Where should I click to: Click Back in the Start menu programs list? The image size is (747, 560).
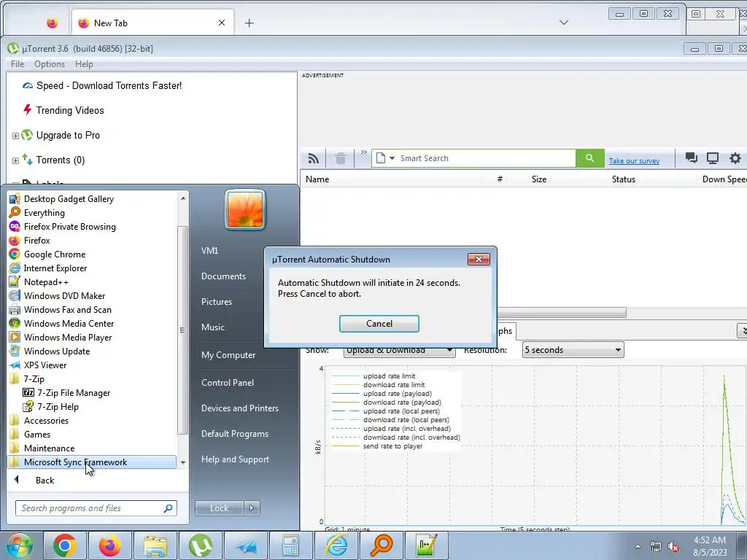point(44,481)
